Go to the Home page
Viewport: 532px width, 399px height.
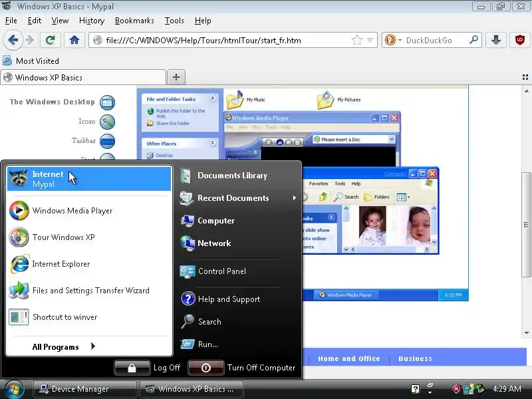click(74, 41)
